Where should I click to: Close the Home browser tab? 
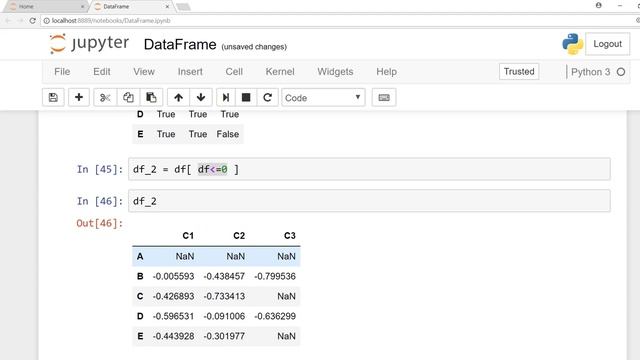tap(82, 7)
